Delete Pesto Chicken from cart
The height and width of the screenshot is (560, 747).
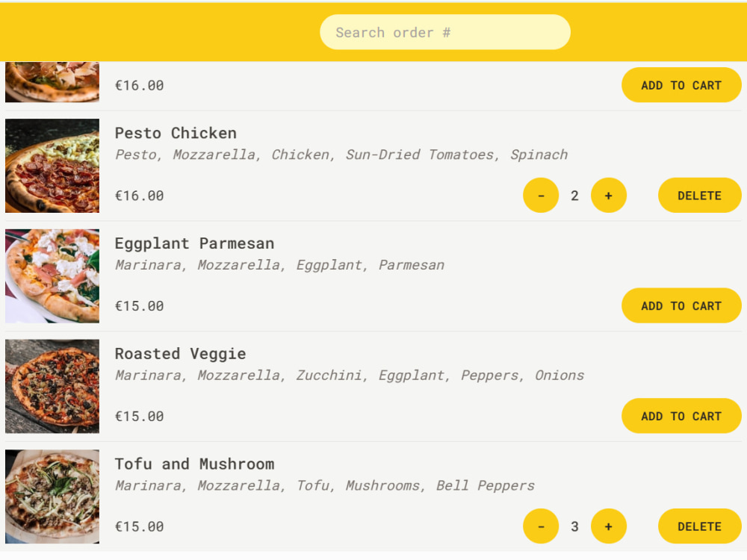coord(699,196)
